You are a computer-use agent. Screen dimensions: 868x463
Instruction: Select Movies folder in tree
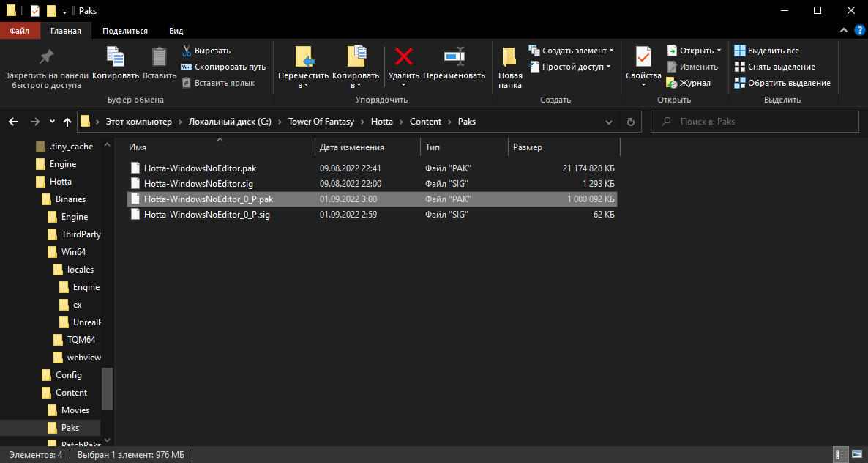68,410
